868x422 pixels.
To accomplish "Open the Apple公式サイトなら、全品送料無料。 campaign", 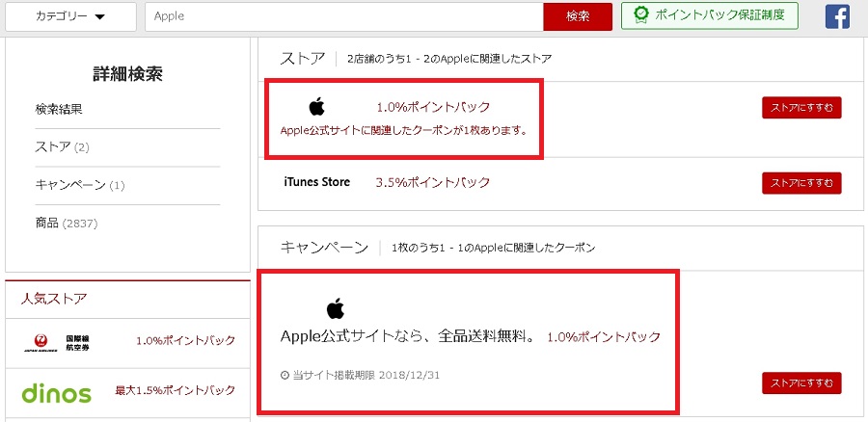I will point(408,336).
